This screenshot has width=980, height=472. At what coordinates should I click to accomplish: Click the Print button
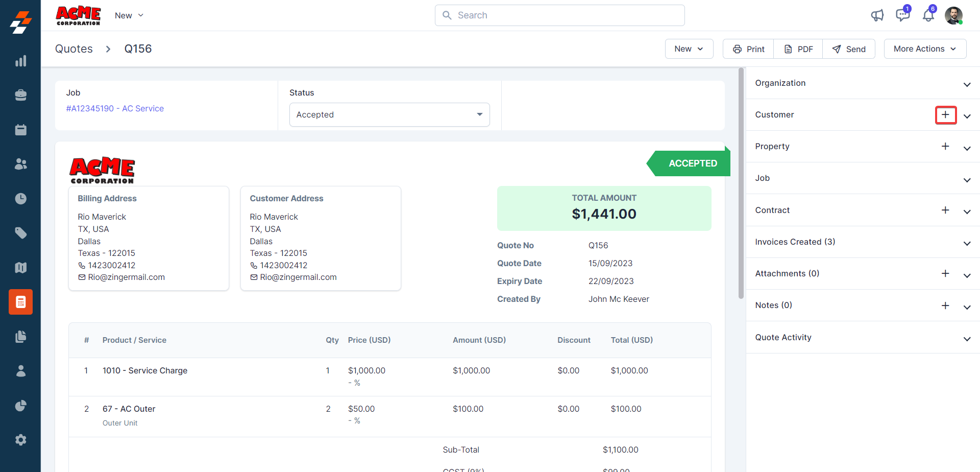tap(748, 49)
